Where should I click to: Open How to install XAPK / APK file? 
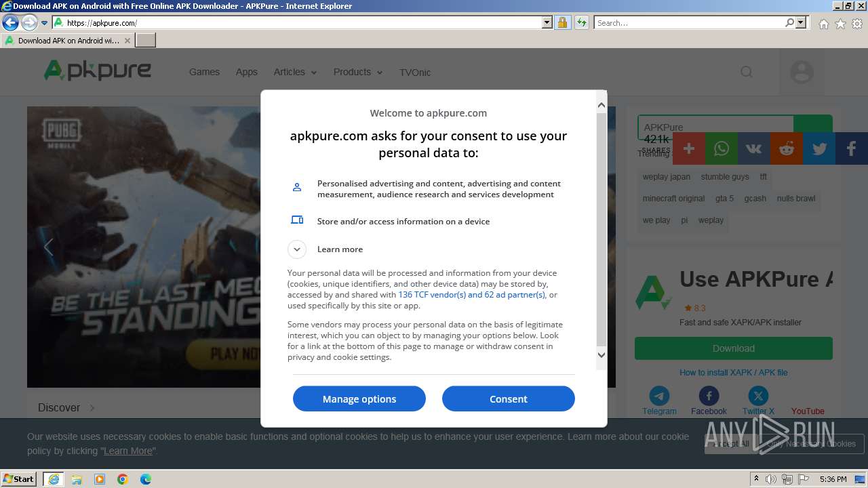(734, 373)
